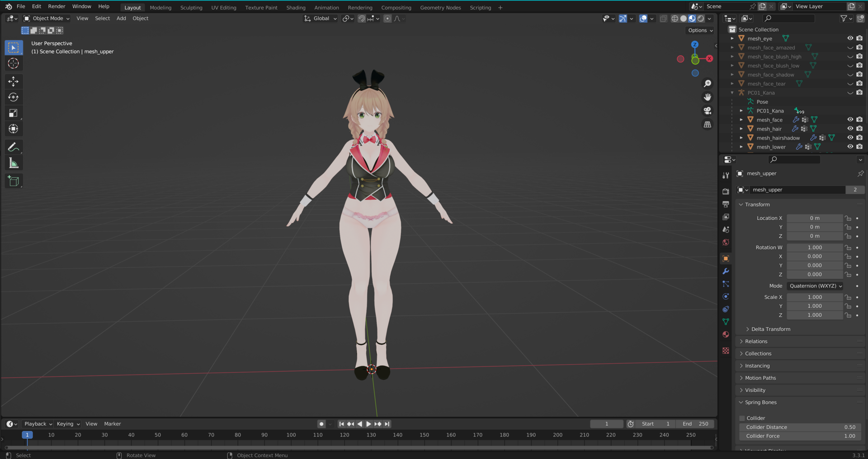The height and width of the screenshot is (459, 868).
Task: Expand the Delta Transform panel
Action: [770, 329]
